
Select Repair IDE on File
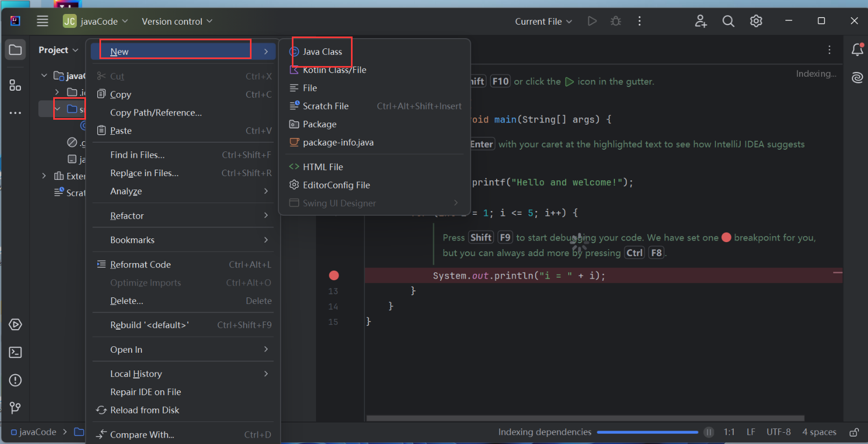point(183,392)
